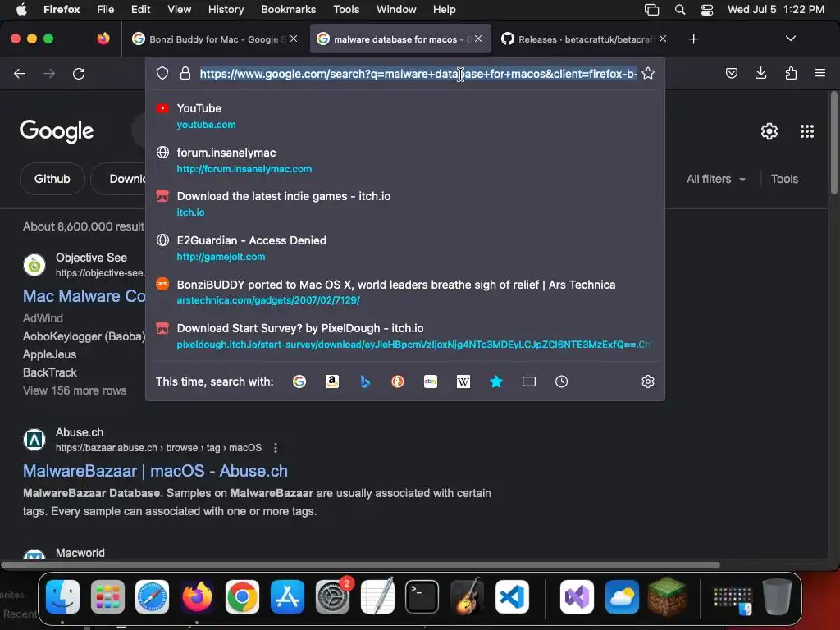Search this time with eBay

click(x=431, y=381)
